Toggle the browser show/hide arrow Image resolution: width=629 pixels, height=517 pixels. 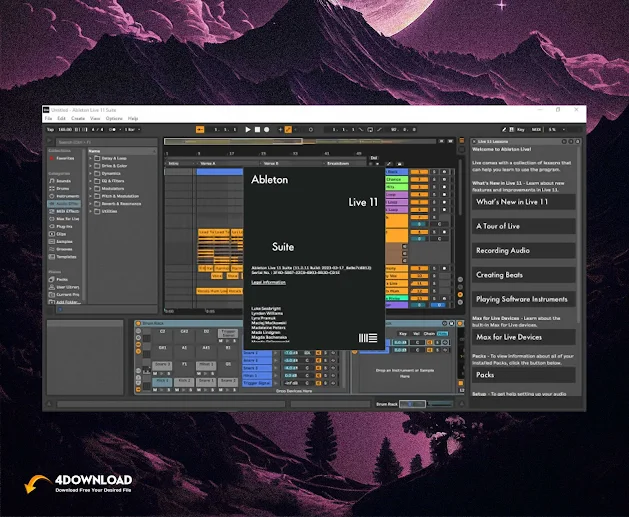[49, 141]
